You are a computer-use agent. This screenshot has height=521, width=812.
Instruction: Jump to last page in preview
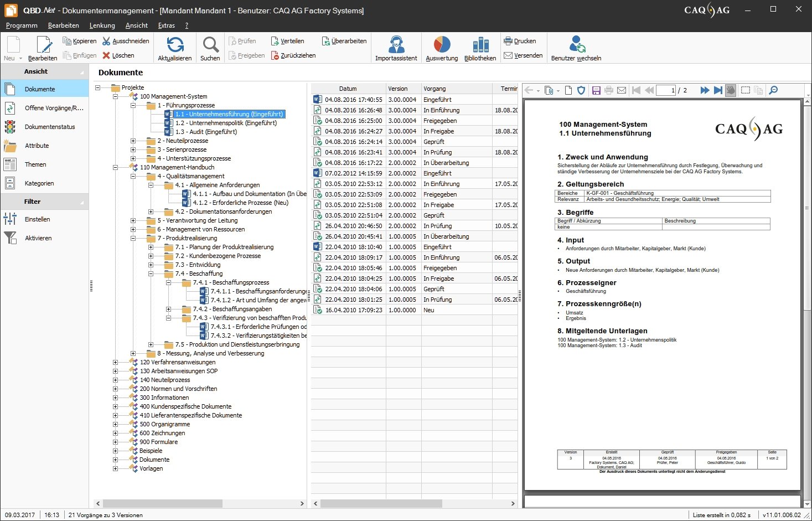(x=718, y=90)
